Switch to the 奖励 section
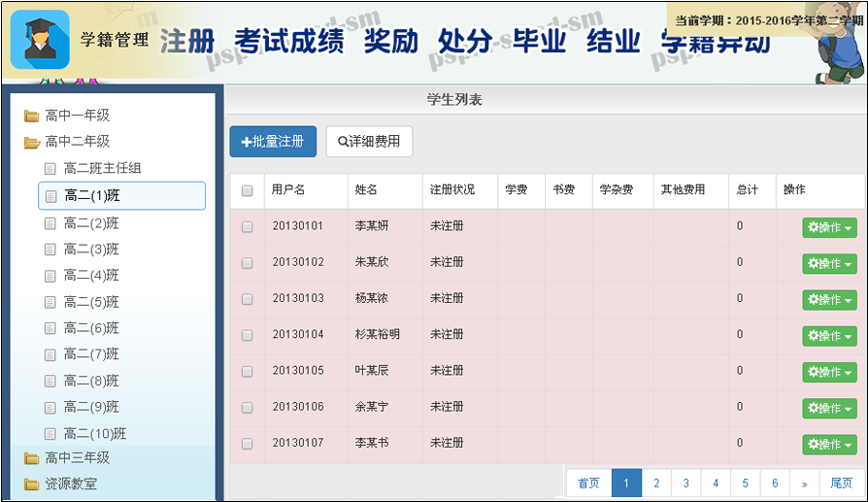Screen dimensions: 868x502 391,41
